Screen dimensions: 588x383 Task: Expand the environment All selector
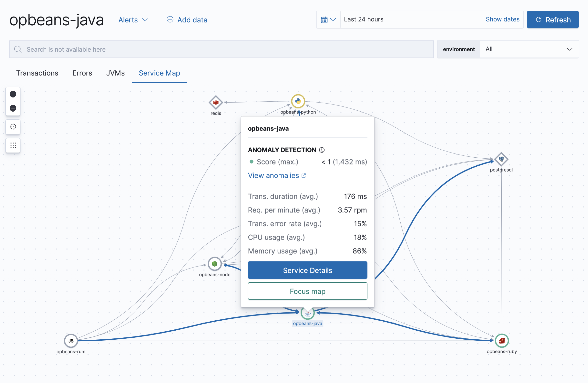pyautogui.click(x=529, y=49)
